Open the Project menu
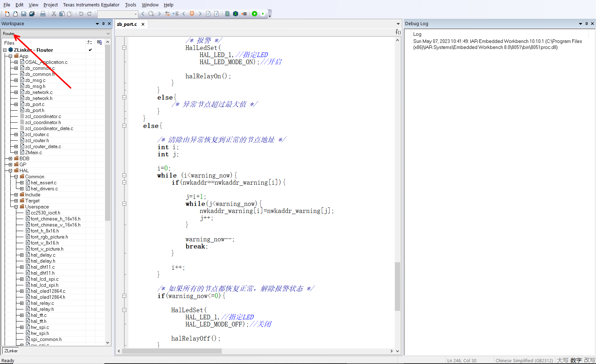Image resolution: width=596 pixels, height=364 pixels. [x=50, y=5]
